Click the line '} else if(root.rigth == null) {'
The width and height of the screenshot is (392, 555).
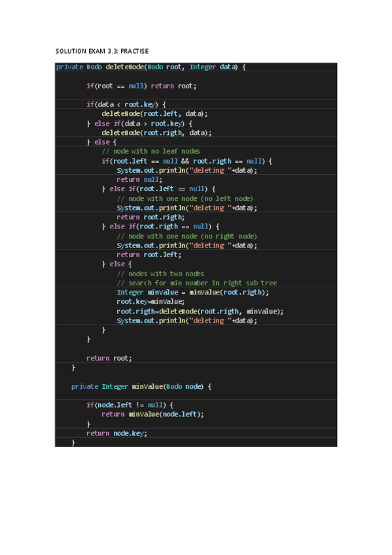[160, 226]
